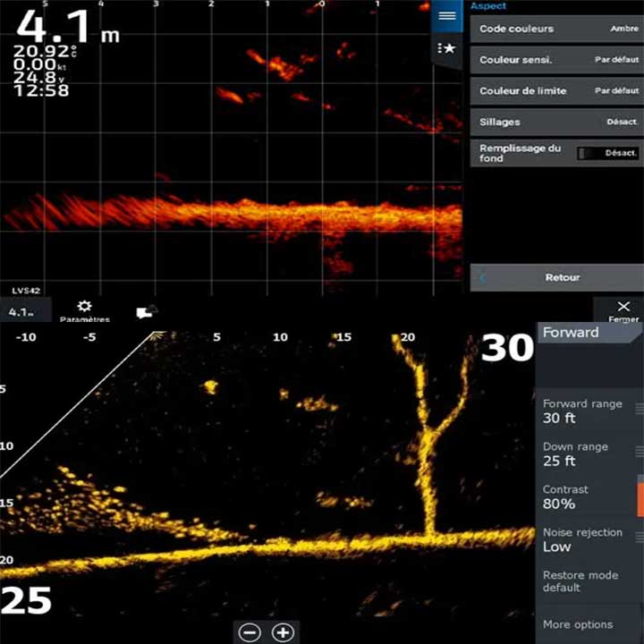Go back with the Retour button
This screenshot has width=644, height=644.
point(556,278)
